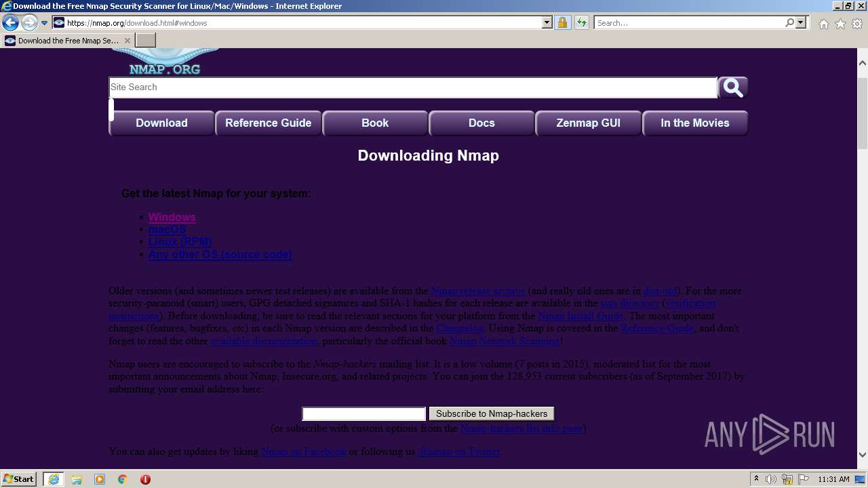Close the Nmap download tab
This screenshot has width=868, height=488.
[127, 41]
